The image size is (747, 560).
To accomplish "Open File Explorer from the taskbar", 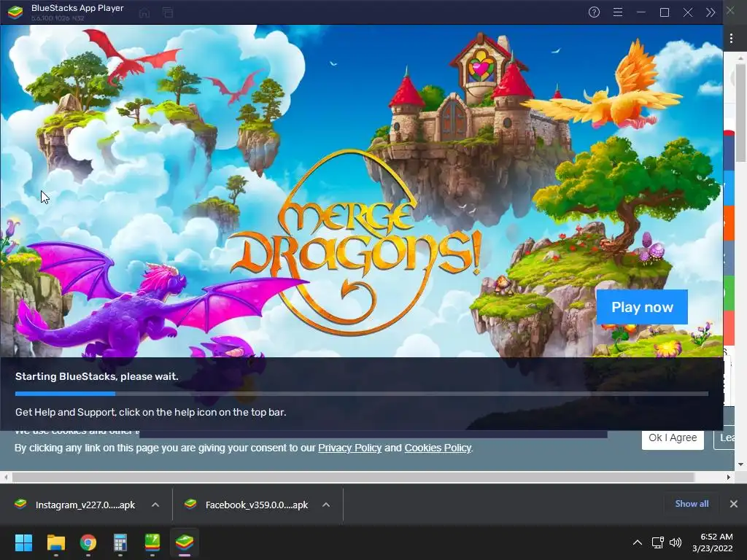I will [x=55, y=542].
